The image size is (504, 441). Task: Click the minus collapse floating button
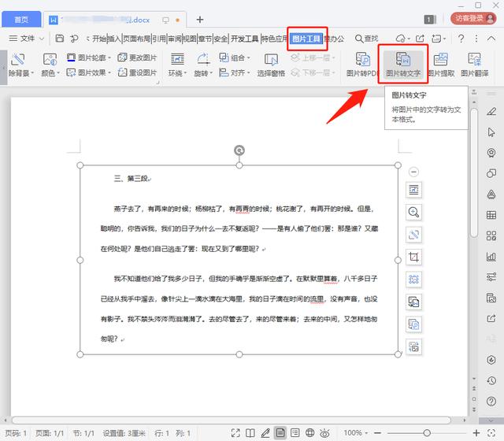click(x=413, y=172)
